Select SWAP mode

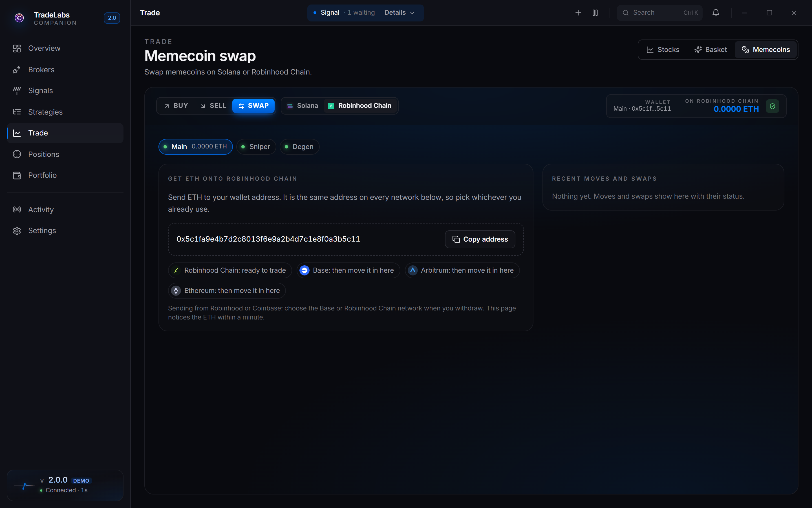(x=253, y=106)
